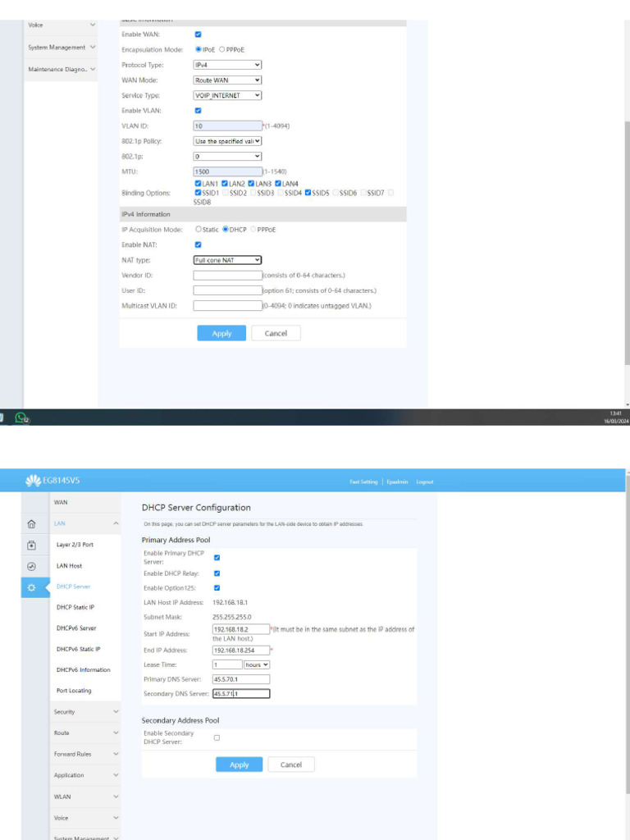Click Cancel on the WAN settings form
The width and height of the screenshot is (630, 840).
[276, 333]
